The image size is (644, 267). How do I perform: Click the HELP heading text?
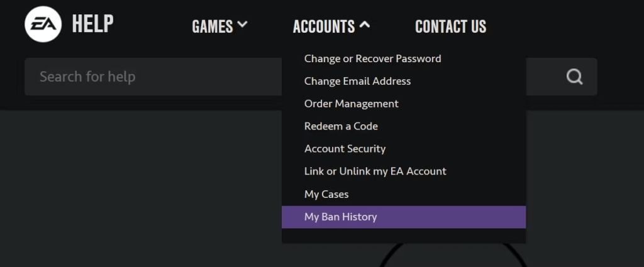pos(92,24)
